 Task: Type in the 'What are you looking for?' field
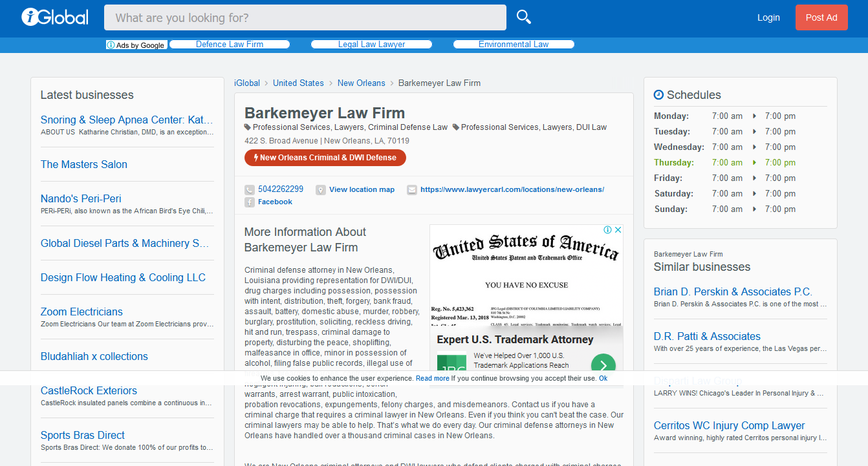click(305, 17)
